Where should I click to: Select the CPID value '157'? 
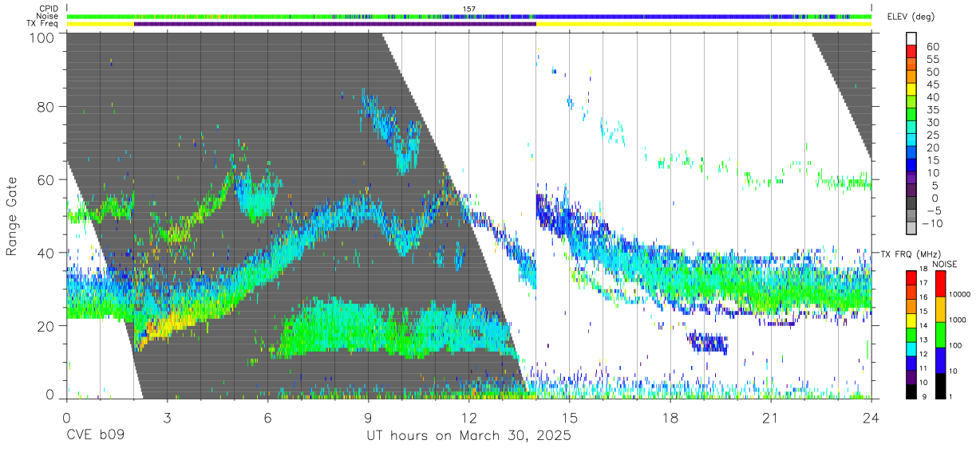pos(469,9)
